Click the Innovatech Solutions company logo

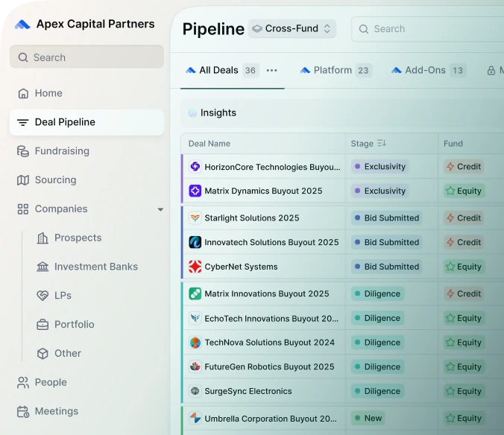pos(195,242)
